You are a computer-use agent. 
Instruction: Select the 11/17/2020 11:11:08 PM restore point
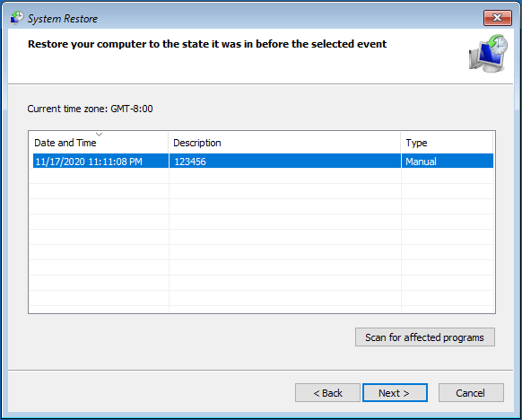pyautogui.click(x=263, y=162)
